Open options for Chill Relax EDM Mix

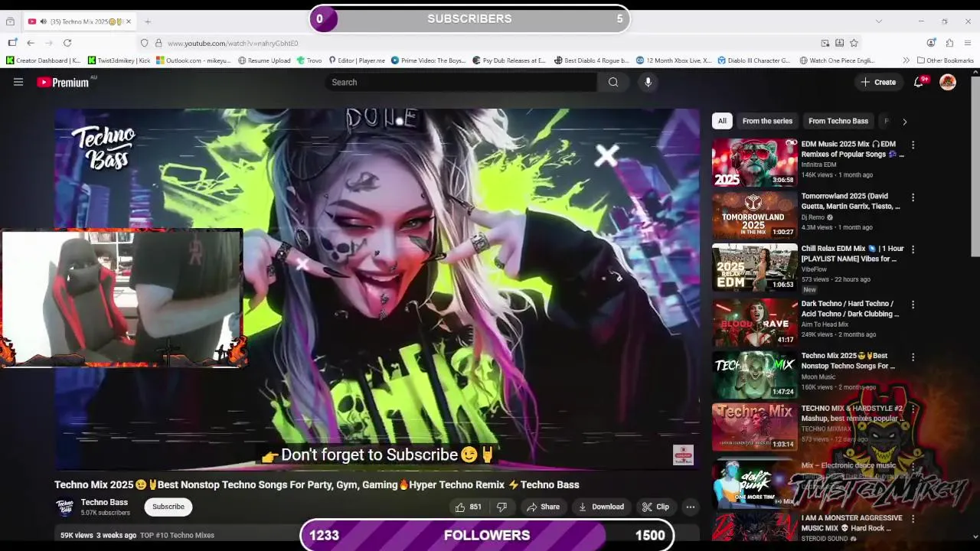(x=913, y=249)
